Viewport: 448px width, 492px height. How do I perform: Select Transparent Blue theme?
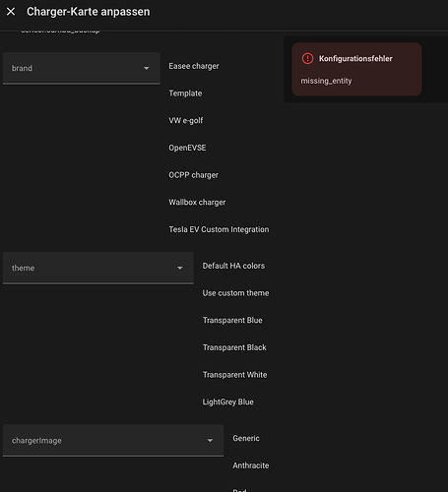[x=232, y=321]
